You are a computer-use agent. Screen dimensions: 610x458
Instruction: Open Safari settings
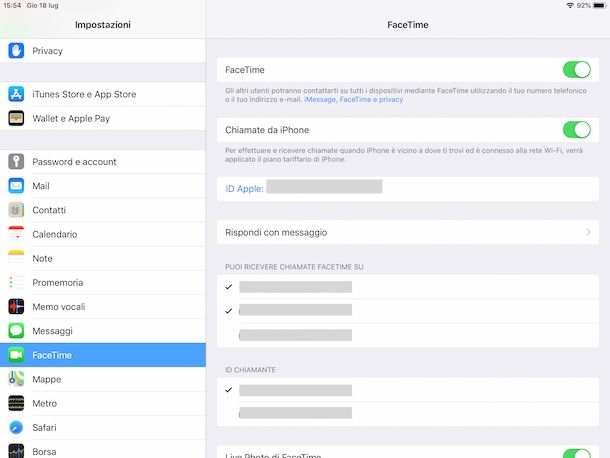(103, 427)
